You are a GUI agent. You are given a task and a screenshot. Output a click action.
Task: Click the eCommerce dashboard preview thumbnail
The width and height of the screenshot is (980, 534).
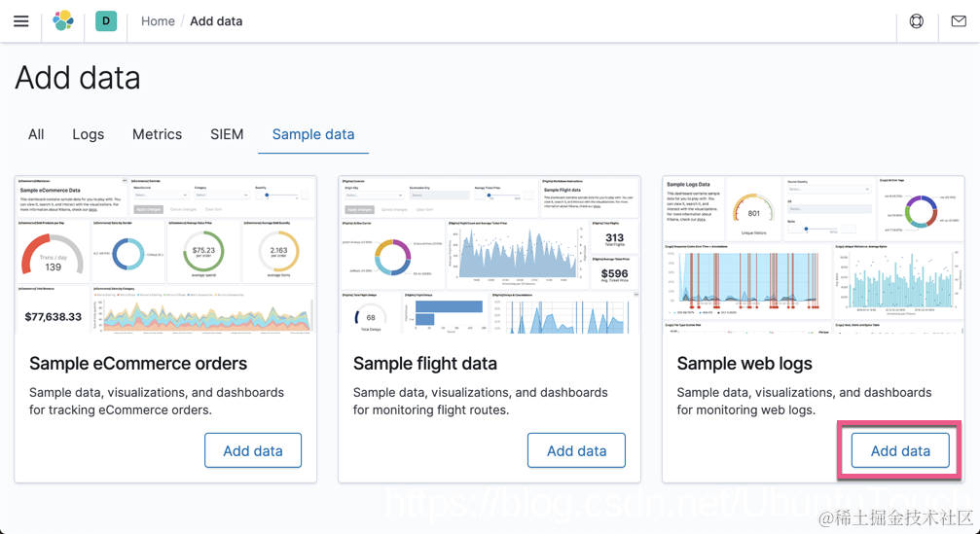tap(165, 255)
